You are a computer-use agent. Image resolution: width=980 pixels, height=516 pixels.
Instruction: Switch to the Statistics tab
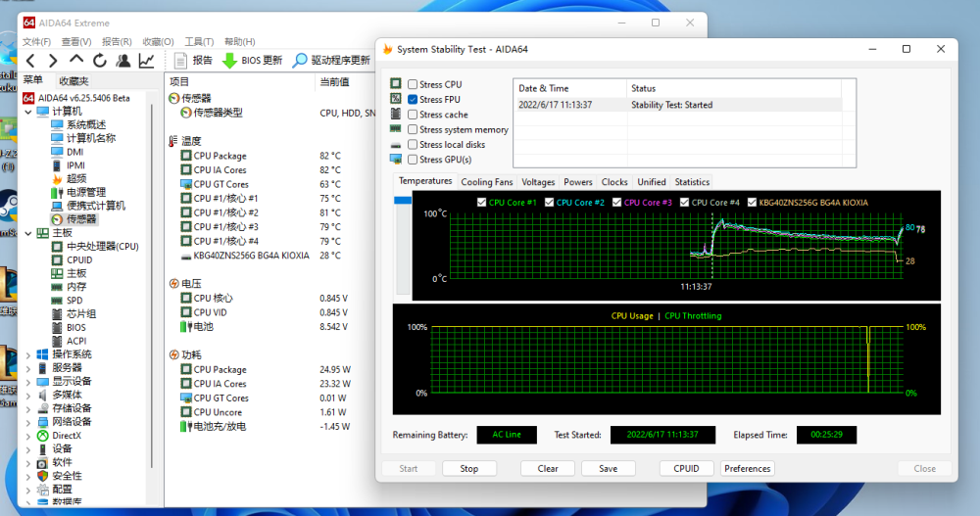pos(692,182)
